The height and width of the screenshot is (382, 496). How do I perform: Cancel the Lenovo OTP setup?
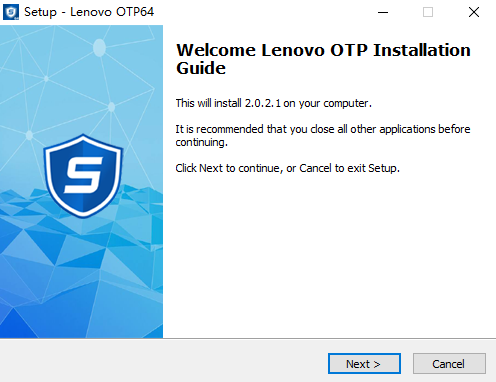pos(449,364)
